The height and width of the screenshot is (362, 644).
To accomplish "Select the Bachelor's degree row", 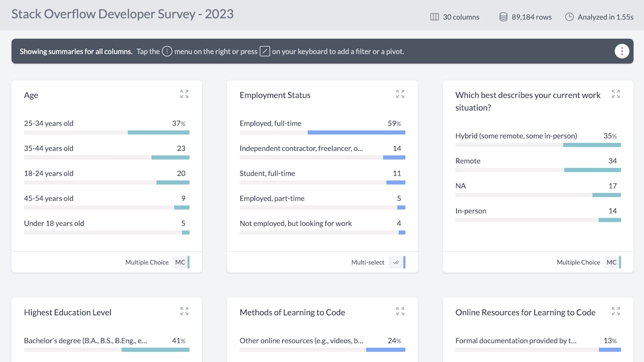I will click(x=107, y=344).
